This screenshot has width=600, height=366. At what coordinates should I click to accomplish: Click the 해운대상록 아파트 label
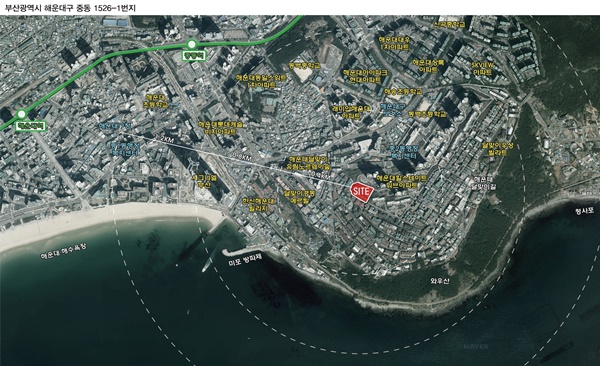428,66
